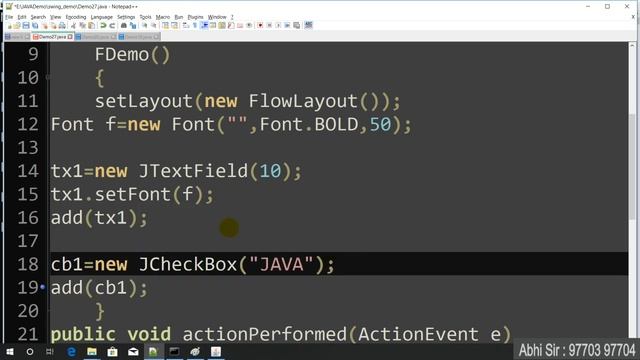Open Folder as Workspace toolbar icon

[240, 25]
